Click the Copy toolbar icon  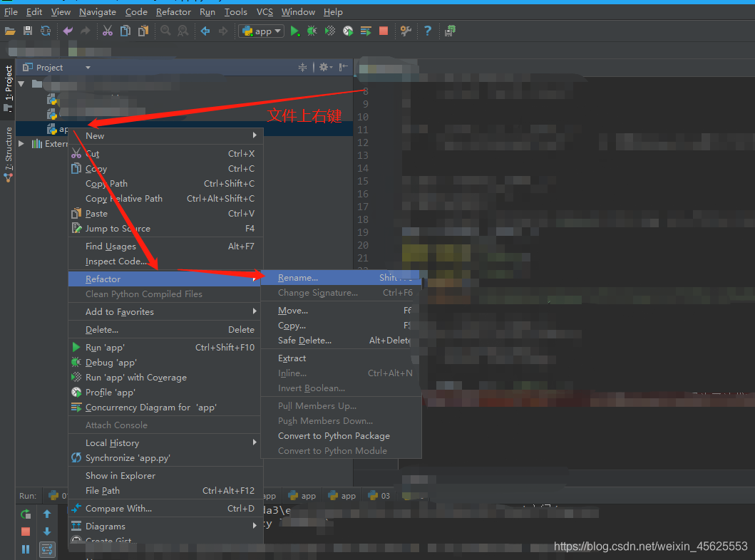pyautogui.click(x=125, y=31)
